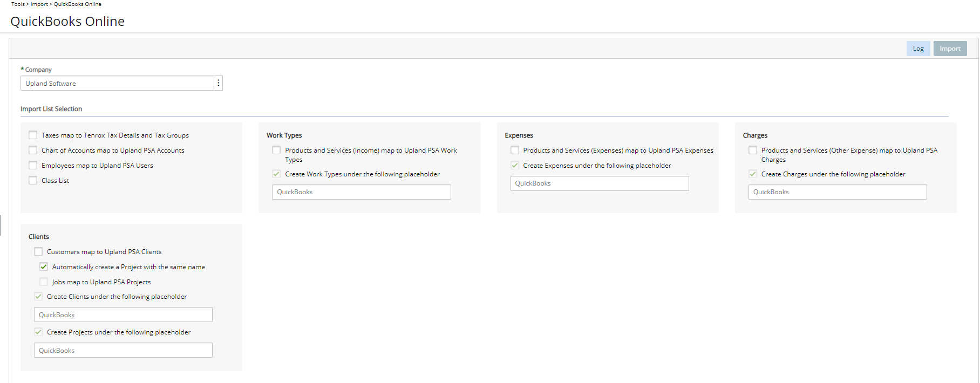This screenshot has width=980, height=383.
Task: Click the Log button
Action: point(918,49)
